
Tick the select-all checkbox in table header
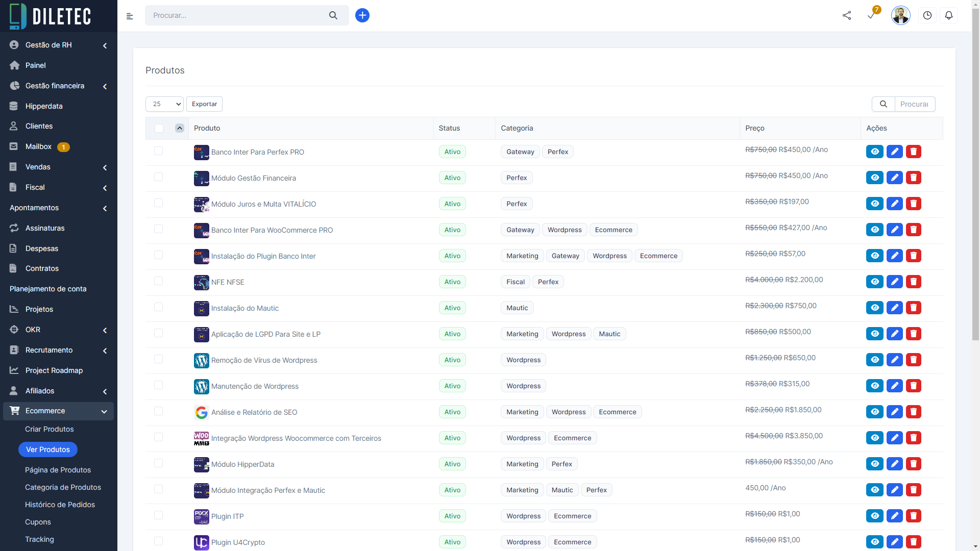tap(159, 128)
